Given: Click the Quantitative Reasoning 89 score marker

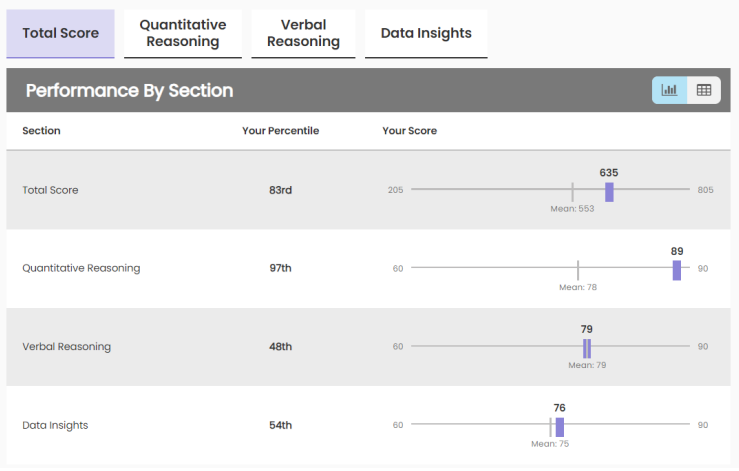Looking at the screenshot, I should tap(677, 270).
